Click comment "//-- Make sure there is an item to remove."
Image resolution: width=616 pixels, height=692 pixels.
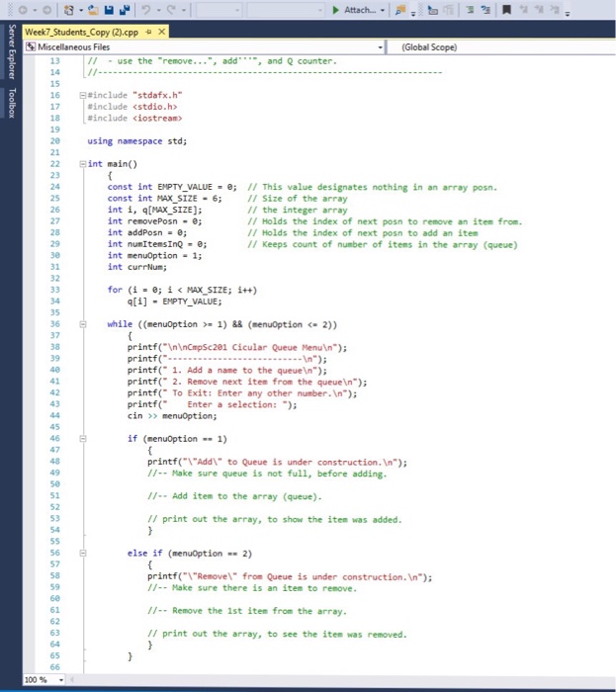(252, 588)
